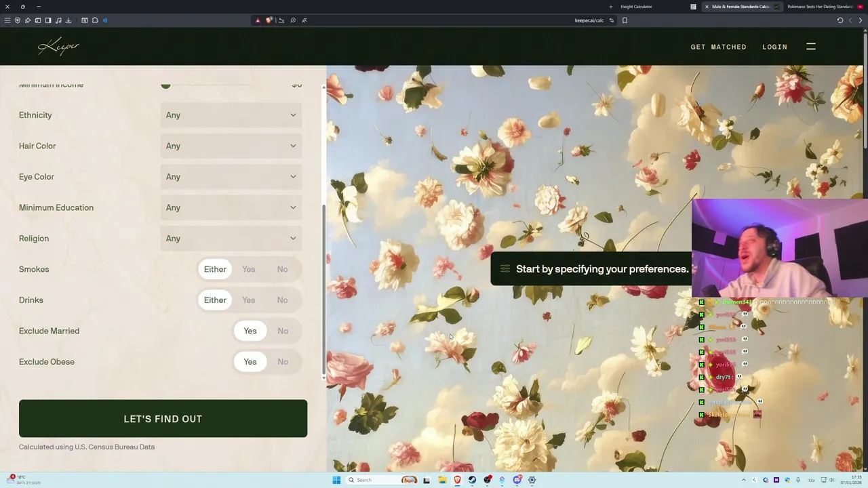This screenshot has height=488, width=868.
Task: Click the 'Calculated using U.S. Census Bureau Data' text
Action: click(87, 447)
